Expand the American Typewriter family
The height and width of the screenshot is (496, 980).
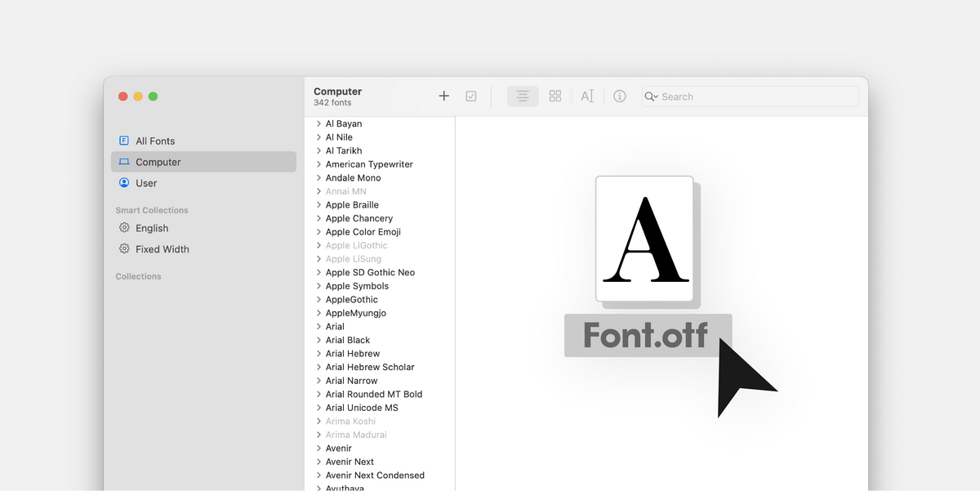318,164
